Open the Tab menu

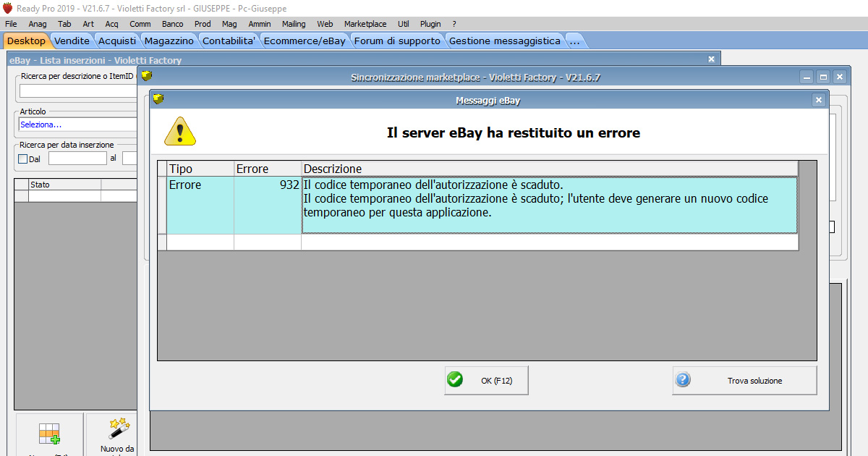pos(64,24)
